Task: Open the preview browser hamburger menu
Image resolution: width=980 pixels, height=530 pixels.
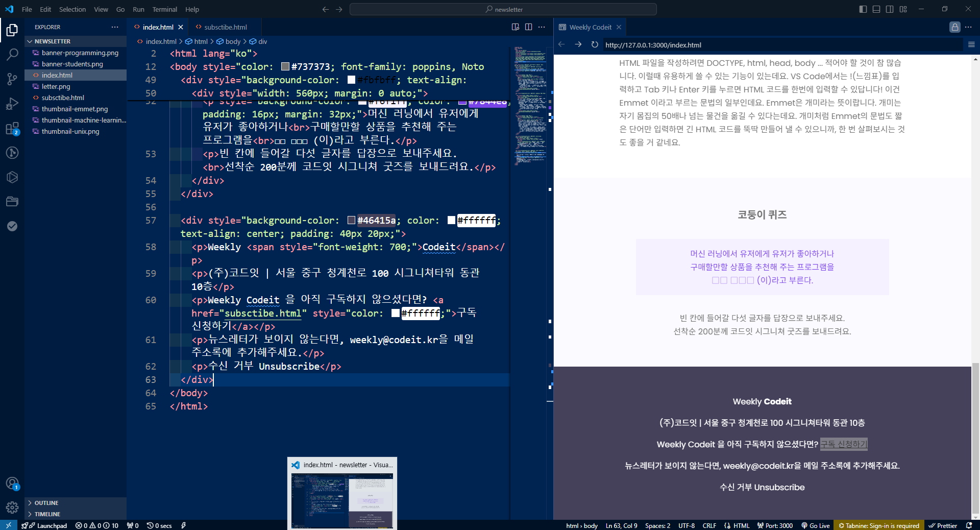Action: [x=971, y=44]
